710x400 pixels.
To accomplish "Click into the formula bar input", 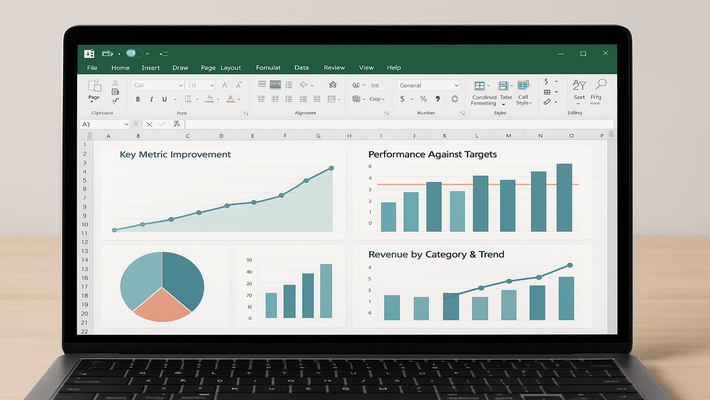I will point(399,124).
